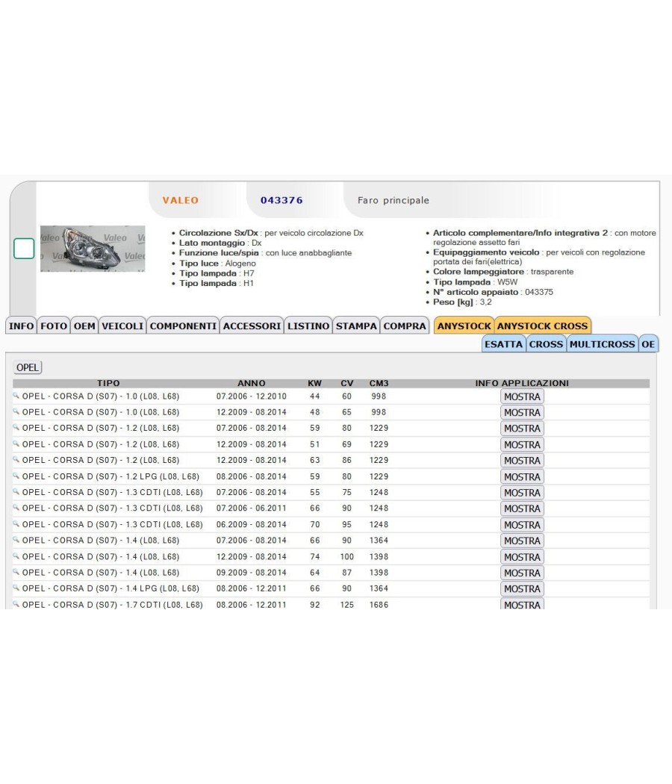The width and height of the screenshot is (672, 784).
Task: Open the OE blue tab
Action: (x=649, y=344)
